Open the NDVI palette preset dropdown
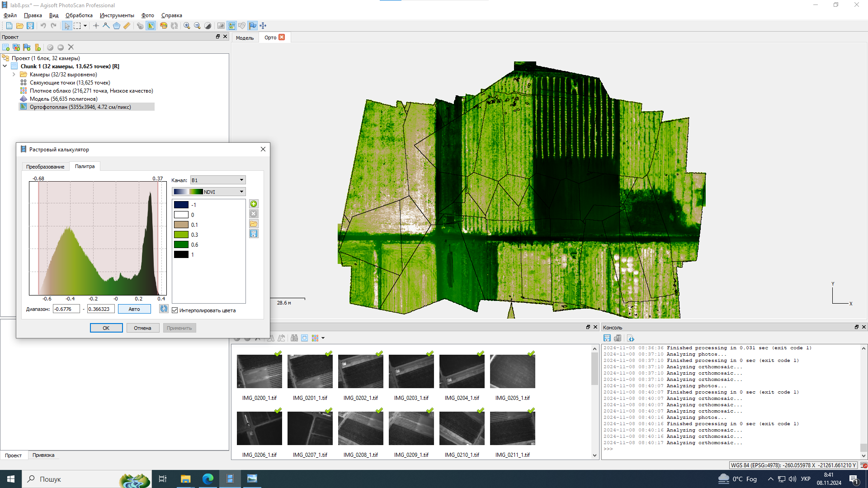The image size is (868, 488). pos(208,192)
